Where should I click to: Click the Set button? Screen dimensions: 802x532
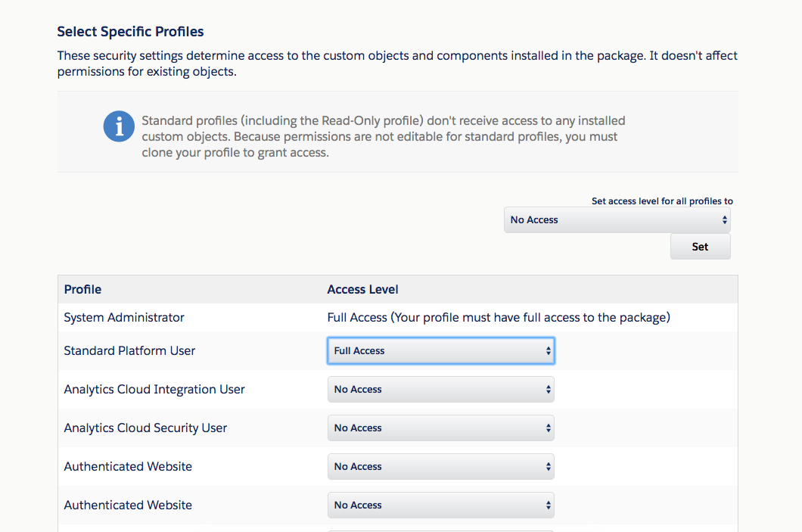[x=700, y=247]
